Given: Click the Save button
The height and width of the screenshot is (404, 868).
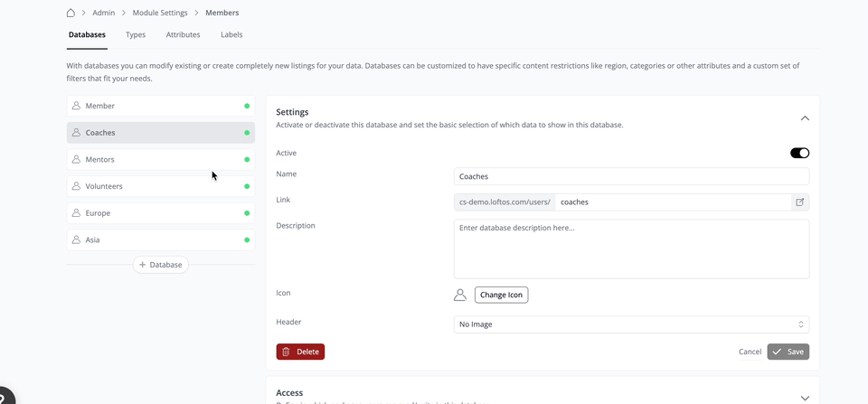Looking at the screenshot, I should [788, 352].
